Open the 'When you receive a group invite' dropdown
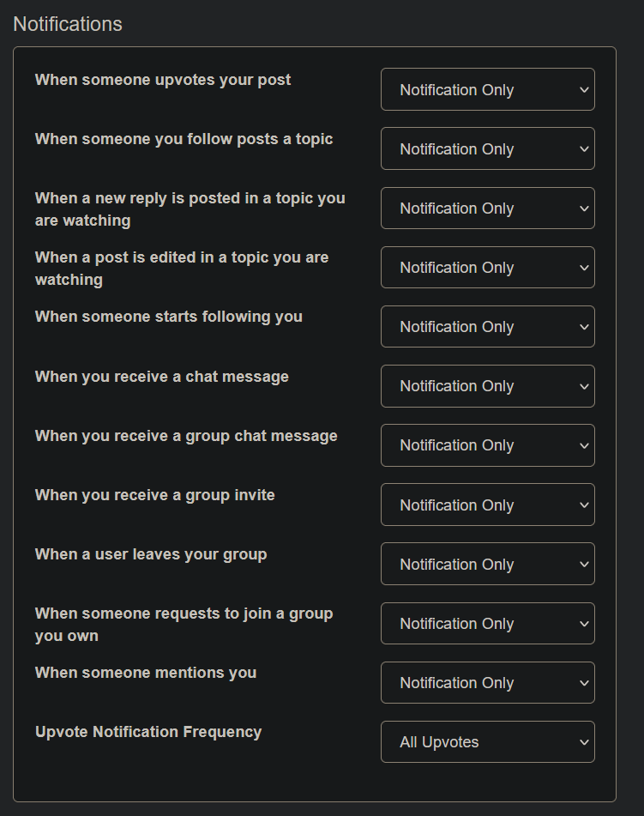The image size is (644, 816). [x=487, y=505]
